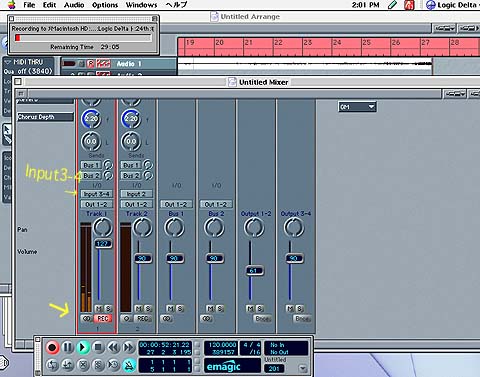Open the Apple menu
The height and width of the screenshot is (377, 480).
(x=12, y=5)
